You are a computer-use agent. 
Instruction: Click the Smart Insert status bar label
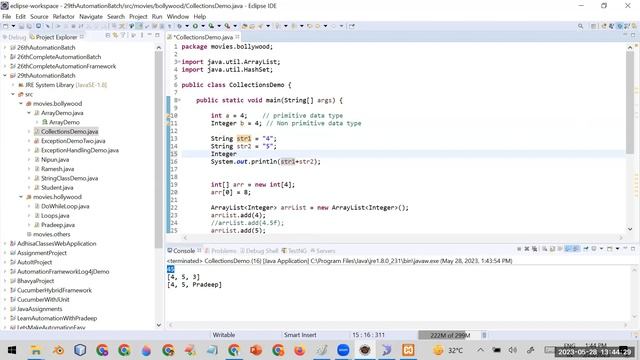pyautogui.click(x=300, y=335)
